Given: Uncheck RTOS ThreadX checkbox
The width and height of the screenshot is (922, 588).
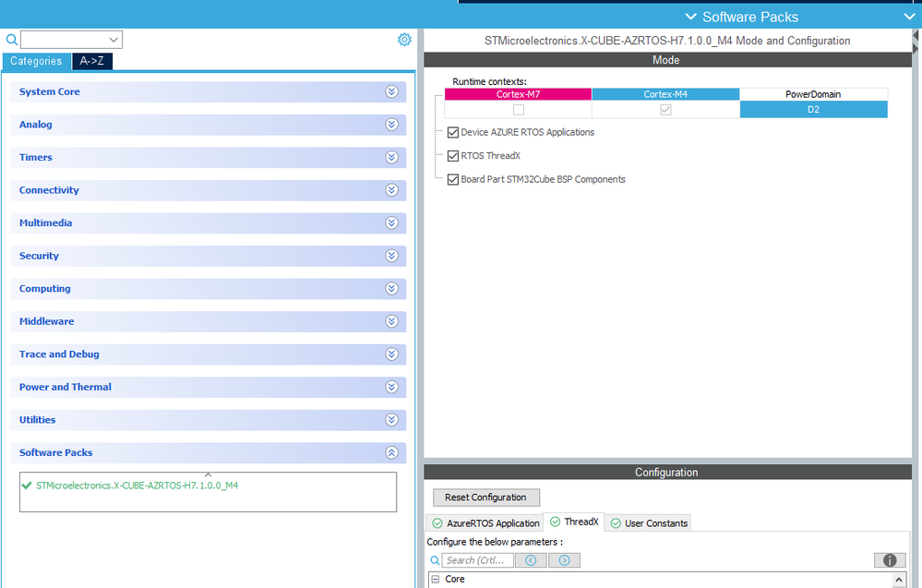Looking at the screenshot, I should point(453,156).
